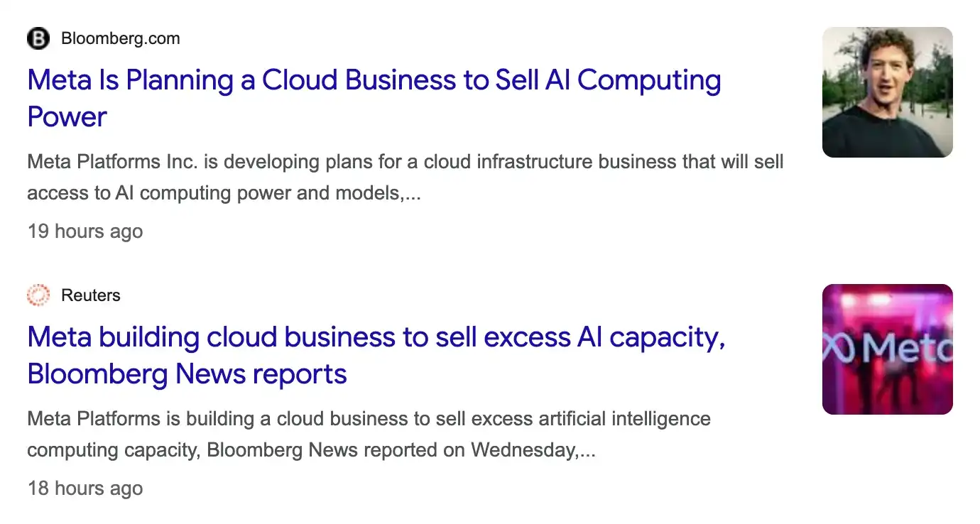The width and height of the screenshot is (980, 524).
Task: Click the Bloomberg black B favicon
Action: point(38,38)
